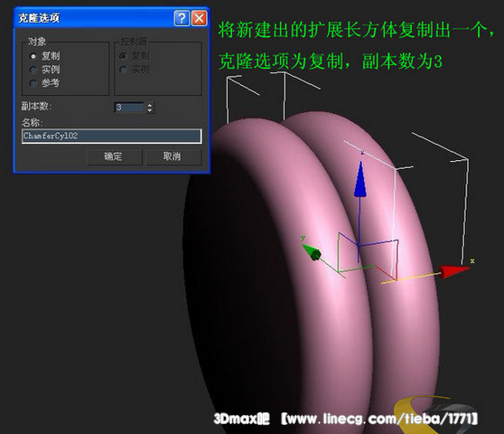The width and height of the screenshot is (504, 434).
Task: Open the dialog help question mark button
Action: click(182, 18)
